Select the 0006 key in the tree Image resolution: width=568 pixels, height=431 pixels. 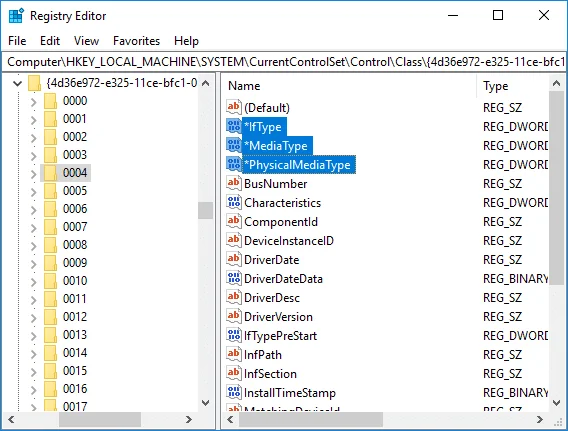tap(75, 209)
